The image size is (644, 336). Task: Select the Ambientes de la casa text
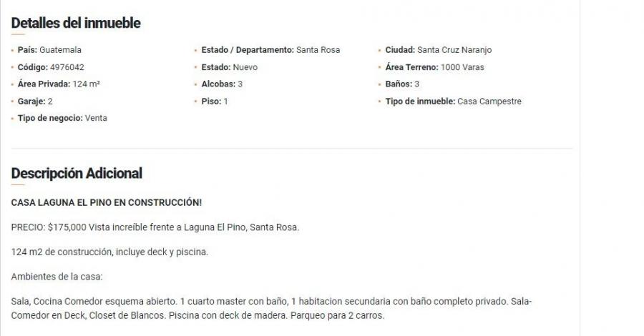click(57, 277)
